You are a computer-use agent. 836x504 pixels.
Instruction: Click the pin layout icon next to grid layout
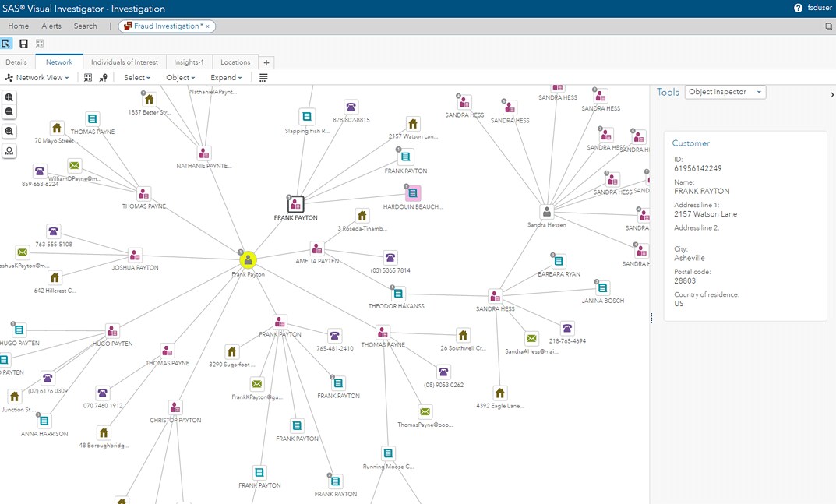(102, 77)
